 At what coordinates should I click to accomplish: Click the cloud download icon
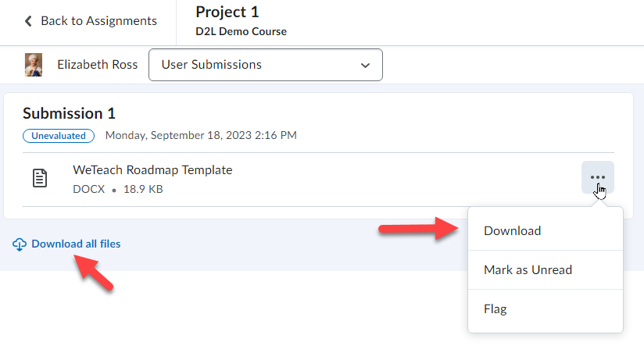(20, 244)
